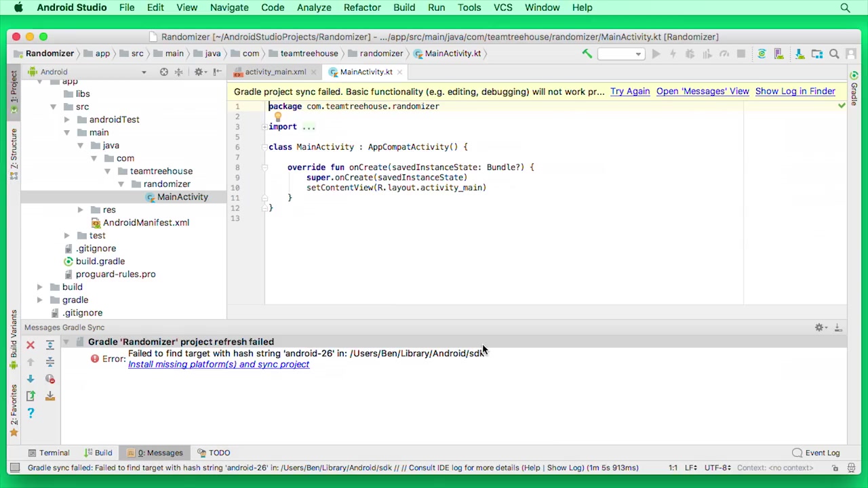Viewport: 868px width, 488px height.
Task: Sync project with Gradle files toolbar icon
Action: pyautogui.click(x=762, y=54)
